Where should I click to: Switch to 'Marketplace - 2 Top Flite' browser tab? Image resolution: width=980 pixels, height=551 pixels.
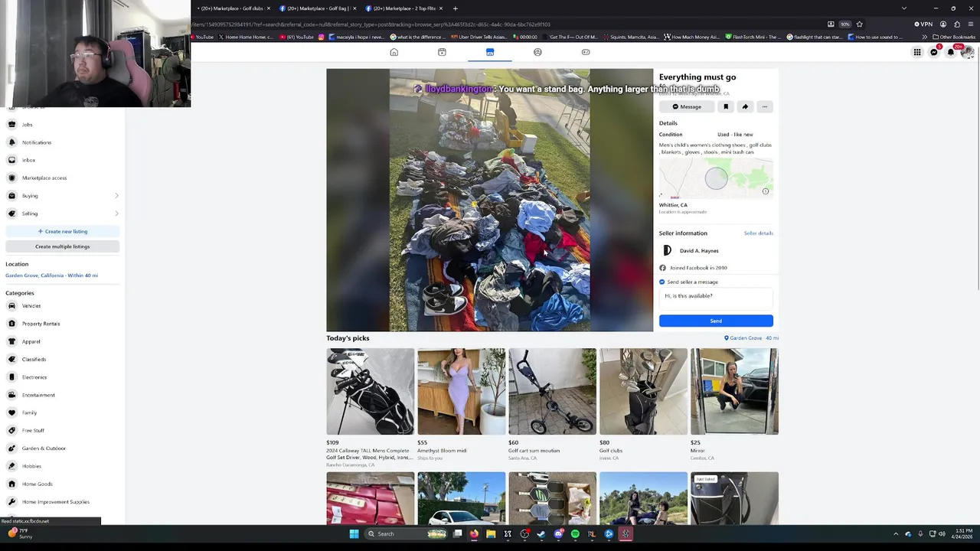tap(402, 8)
